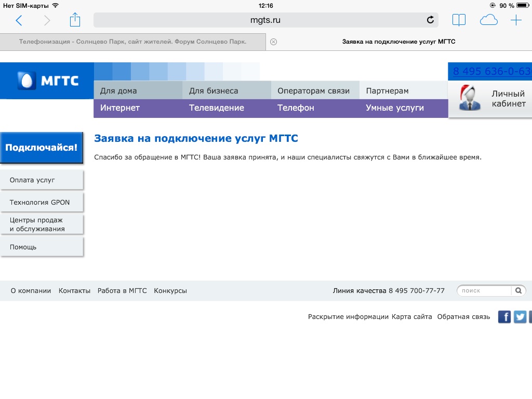Tap the 12:16 clock in status bar
Viewport: 532px width, 399px height.
pos(265,5)
